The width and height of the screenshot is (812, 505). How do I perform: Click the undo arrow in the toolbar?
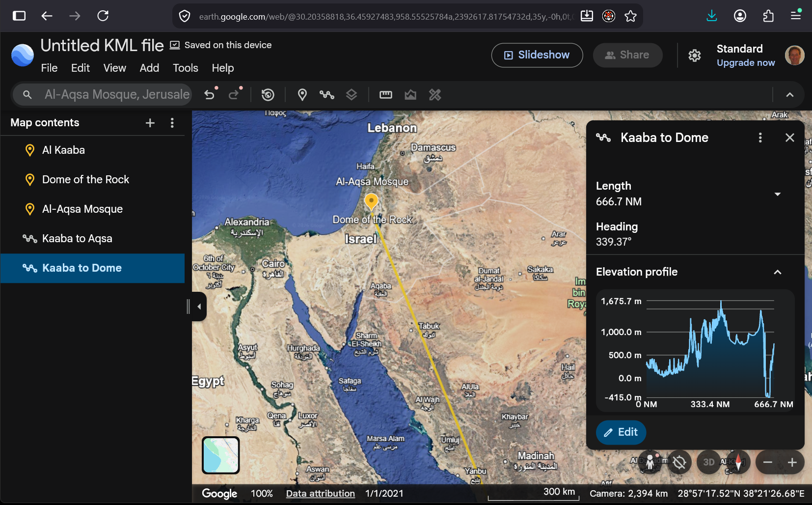coord(210,94)
